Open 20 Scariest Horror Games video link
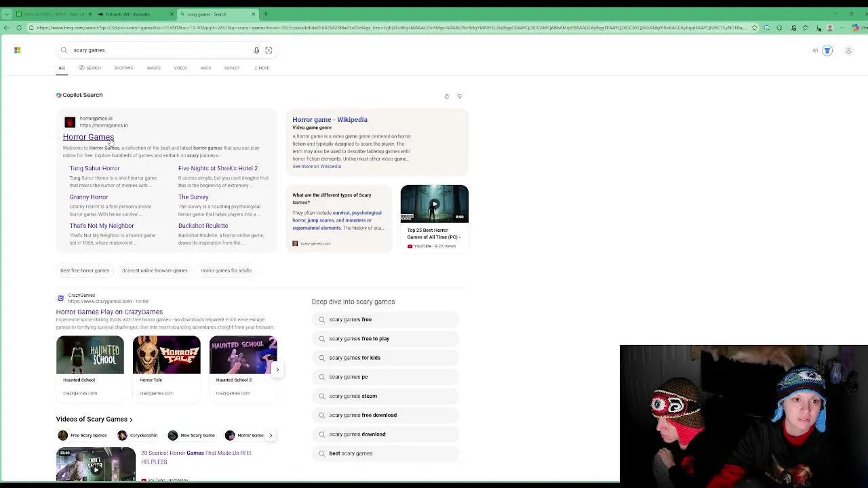The width and height of the screenshot is (868, 488). pyautogui.click(x=196, y=457)
